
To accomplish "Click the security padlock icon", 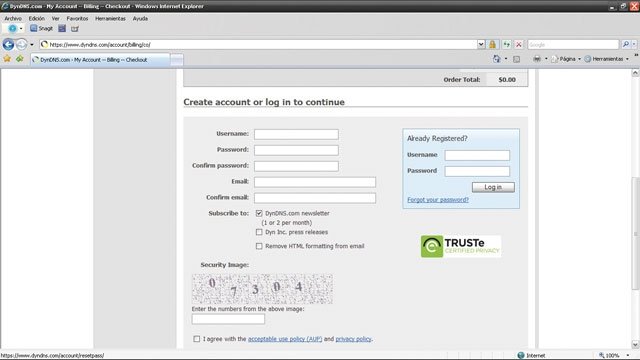I will [493, 44].
